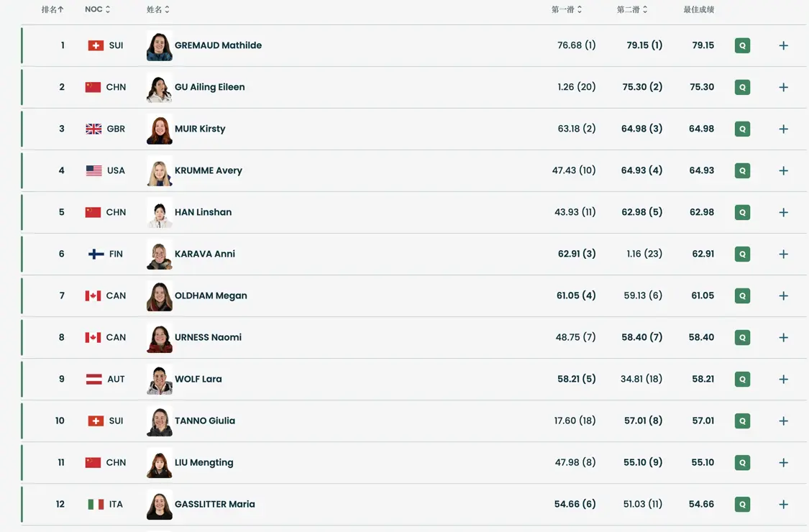Sort by 第二滑 run score
809x532 pixels.
632,9
